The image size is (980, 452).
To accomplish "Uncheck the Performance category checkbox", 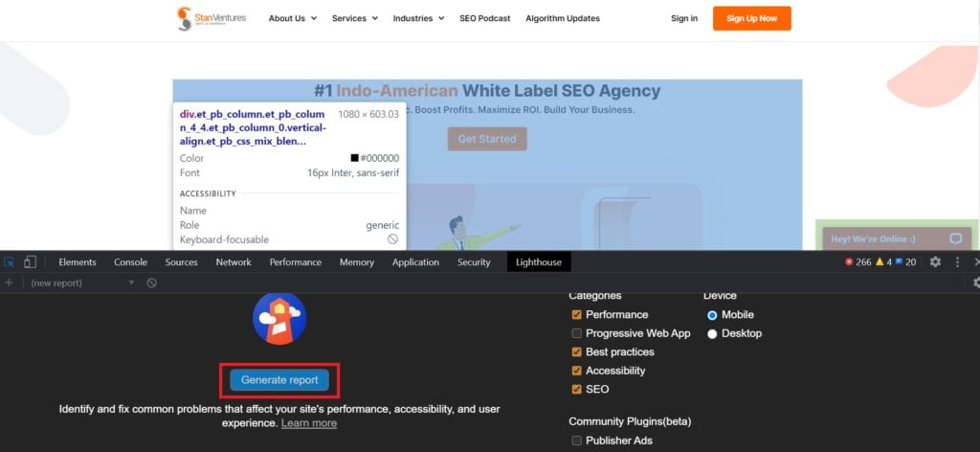I will coord(576,315).
